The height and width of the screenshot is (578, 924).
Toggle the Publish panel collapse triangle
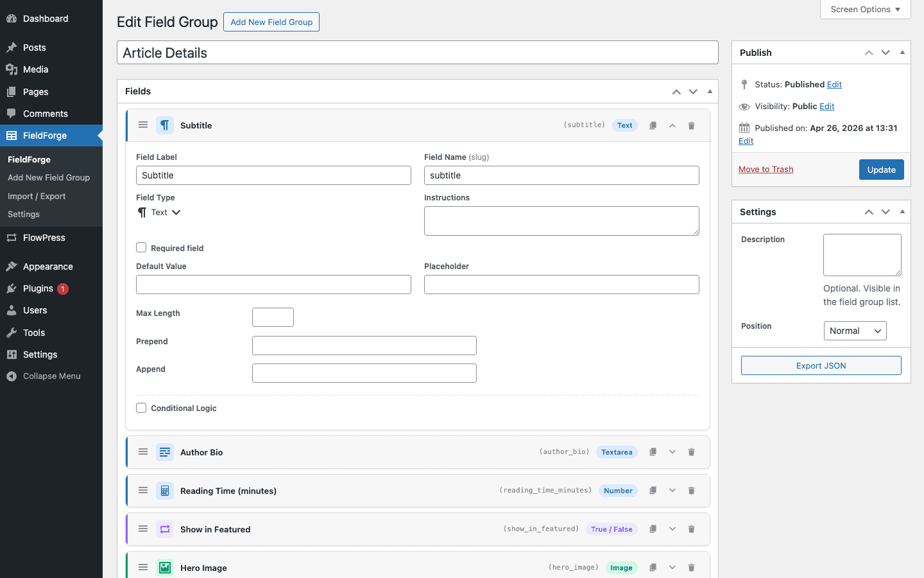point(902,53)
